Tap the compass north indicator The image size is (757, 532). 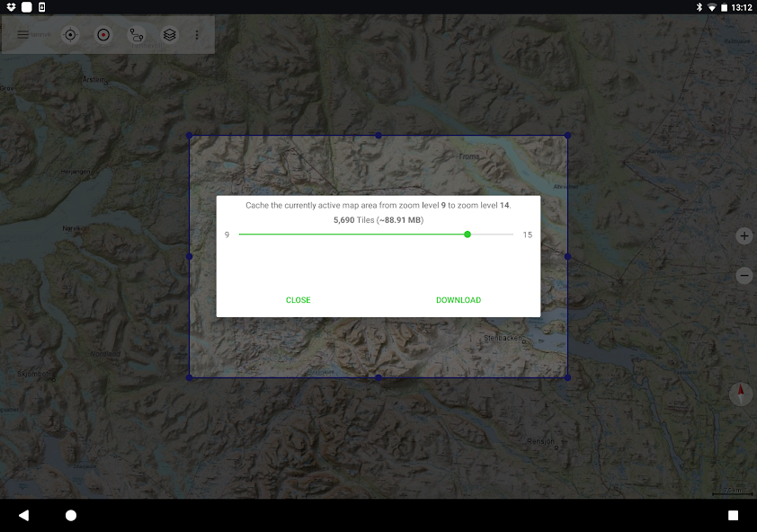tap(742, 394)
